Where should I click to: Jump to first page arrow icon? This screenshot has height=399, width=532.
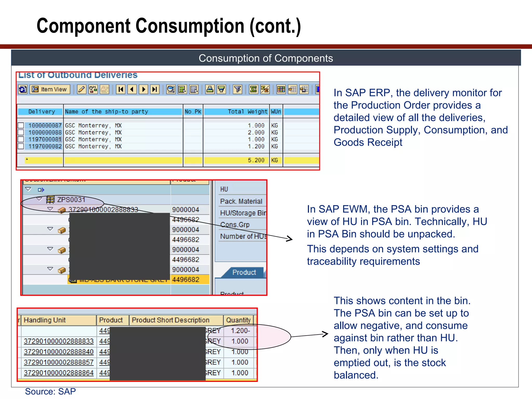point(121,90)
